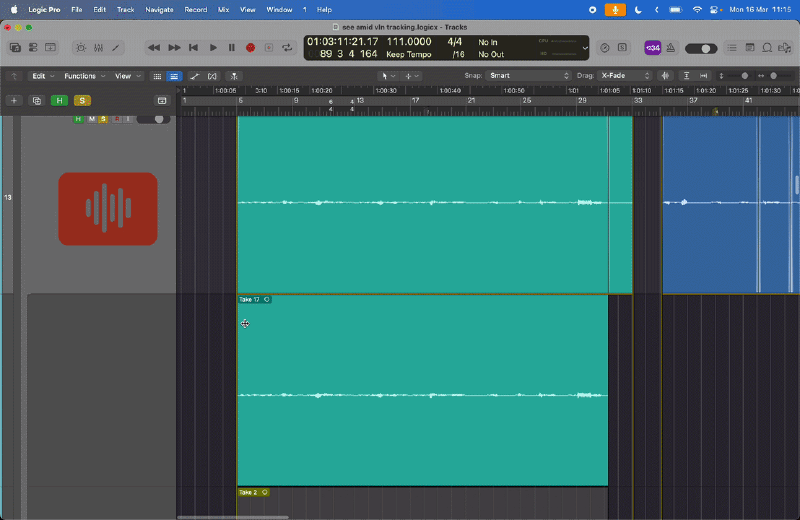Click the add track plus button
This screenshot has height=520, width=800.
coord(14,101)
